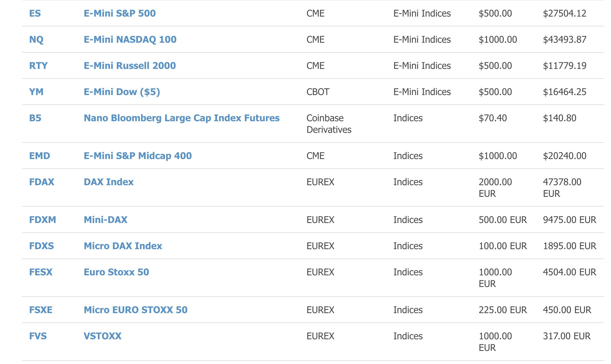Select $1000.00 in the NQ row
Viewport: 611px width, 364px height.
coord(498,40)
